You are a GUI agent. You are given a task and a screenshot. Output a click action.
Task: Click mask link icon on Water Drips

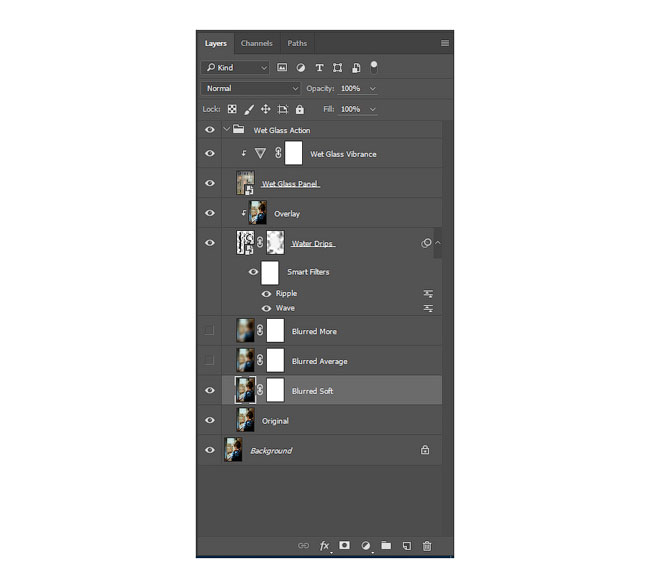point(260,243)
